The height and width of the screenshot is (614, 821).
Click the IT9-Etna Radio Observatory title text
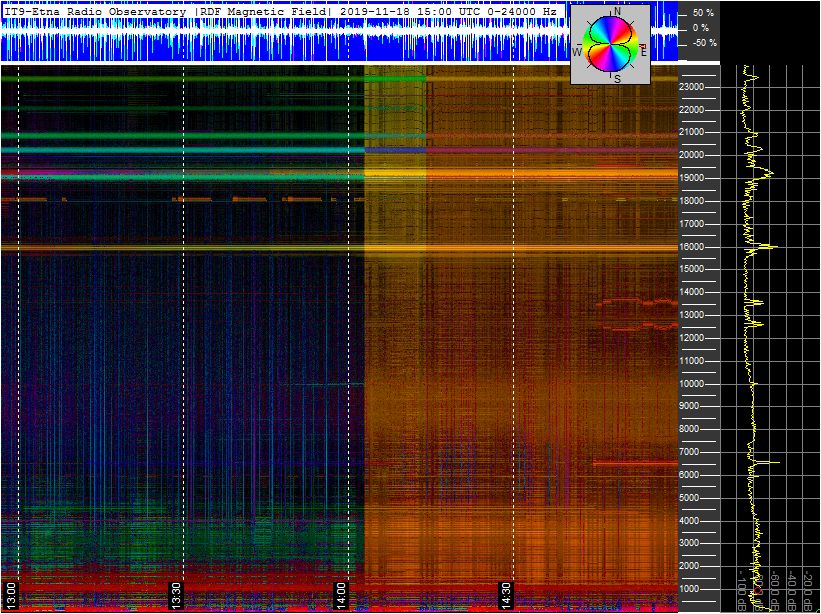point(95,12)
